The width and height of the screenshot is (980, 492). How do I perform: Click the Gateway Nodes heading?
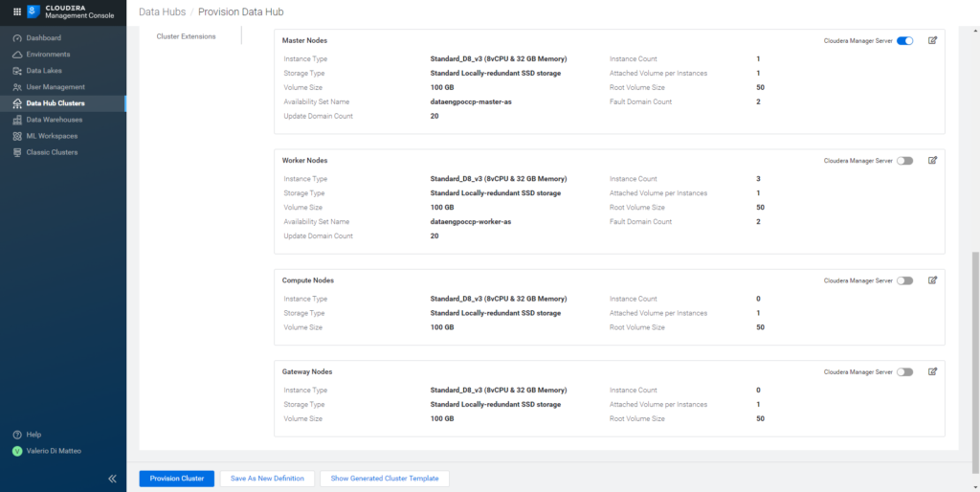pyautogui.click(x=307, y=372)
